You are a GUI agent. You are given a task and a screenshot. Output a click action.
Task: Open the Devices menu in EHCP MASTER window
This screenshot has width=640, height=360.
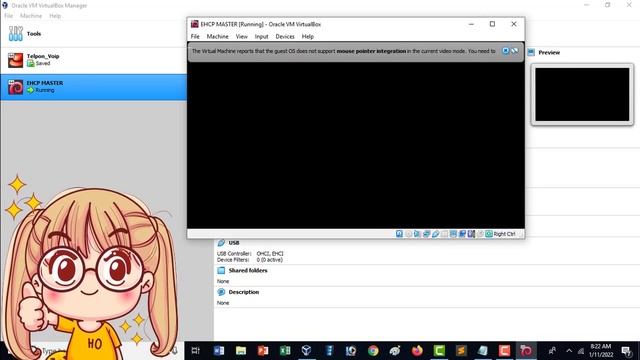[x=285, y=36]
